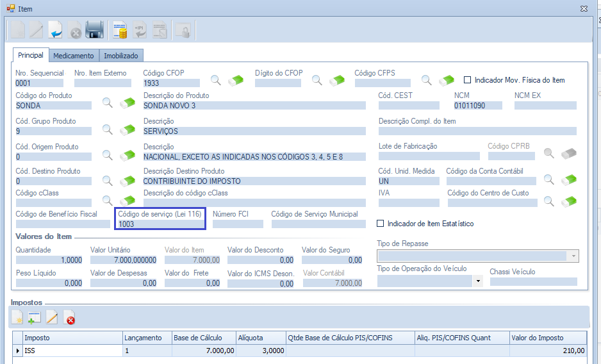The image size is (601, 364).
Task: Click the floppy disk save icon
Action: click(95, 30)
